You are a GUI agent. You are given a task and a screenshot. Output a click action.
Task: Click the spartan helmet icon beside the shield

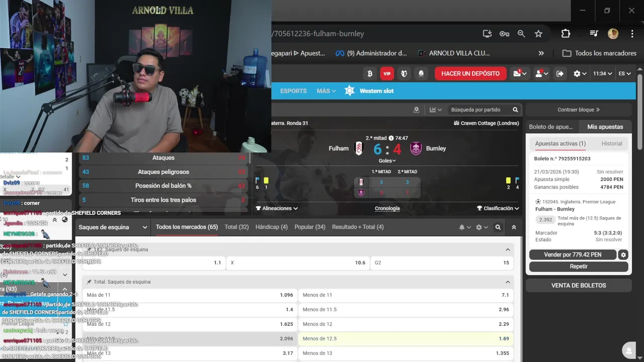[421, 73]
